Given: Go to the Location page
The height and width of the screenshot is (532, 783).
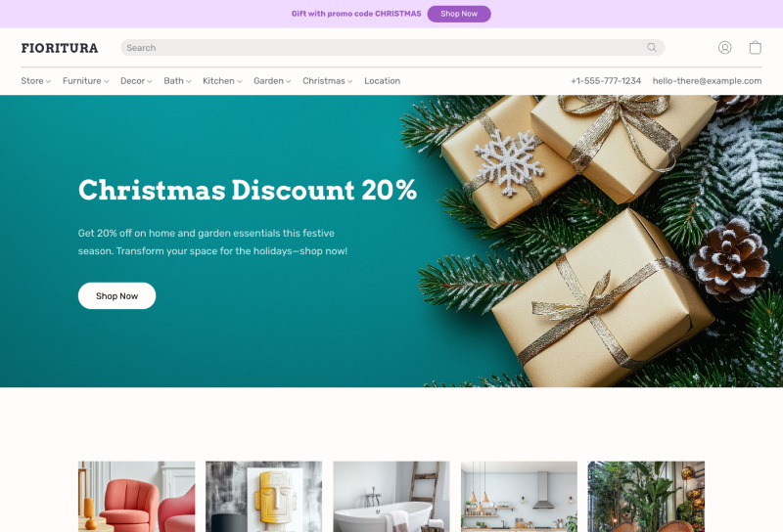Looking at the screenshot, I should pos(382,81).
